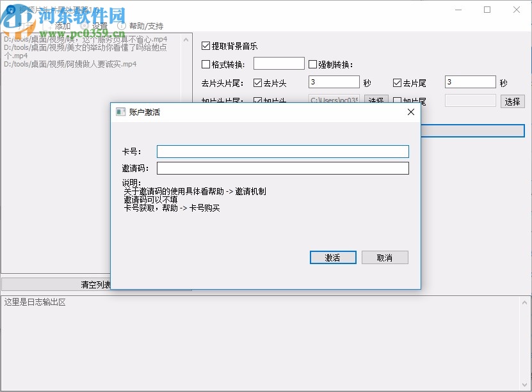Close the 账户激活 dialog
The image size is (532, 392).
tap(410, 112)
